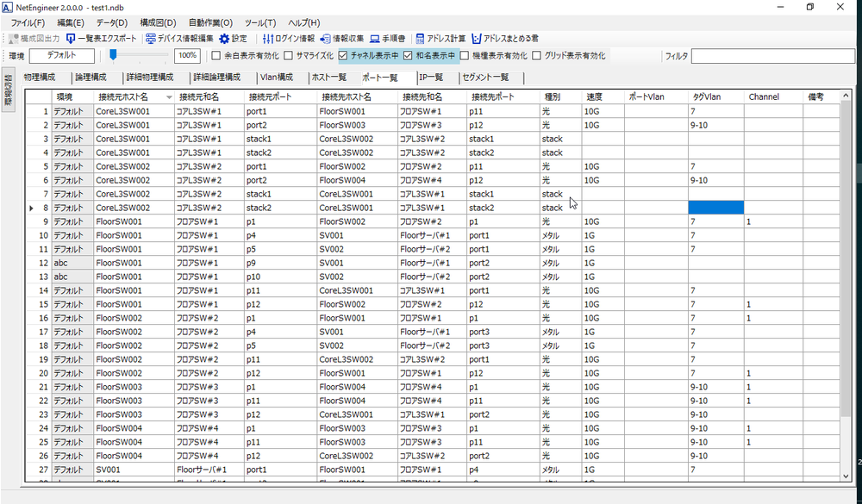Screen dimensions: 862x504
Task: Switch to the Vlan構成 tab
Action: coord(277,78)
